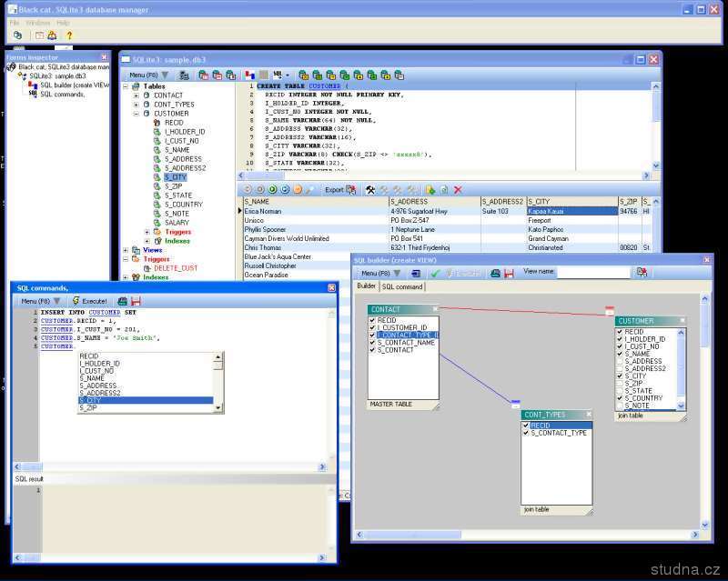Click the red X delete icon in grid toolbar

click(x=458, y=189)
